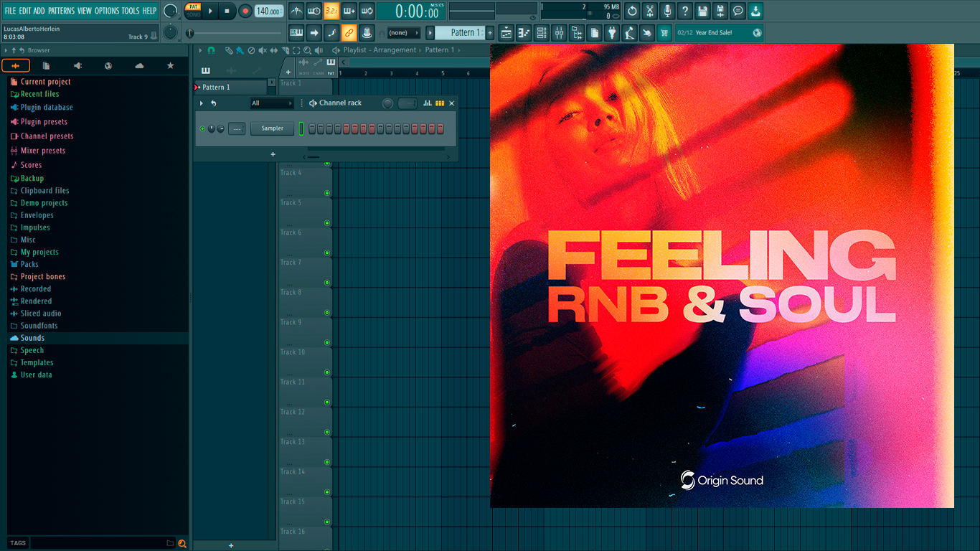Screen dimensions: 980x551
Task: Save project with floppy disk icon
Action: pyautogui.click(x=702, y=11)
